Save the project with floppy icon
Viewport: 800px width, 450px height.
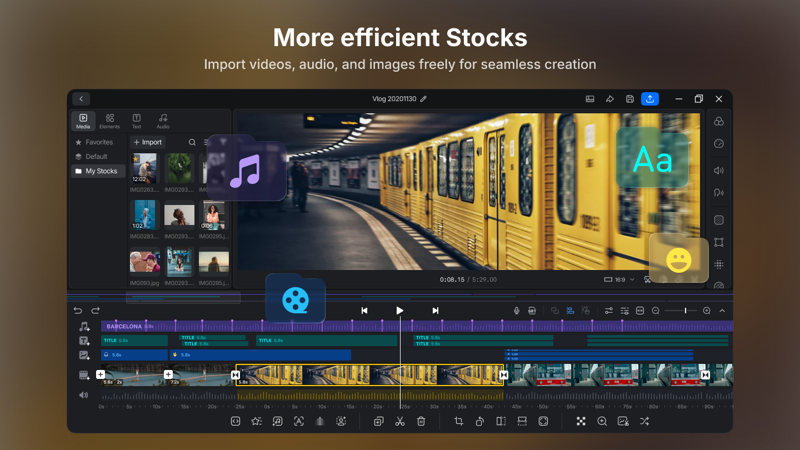coord(630,99)
